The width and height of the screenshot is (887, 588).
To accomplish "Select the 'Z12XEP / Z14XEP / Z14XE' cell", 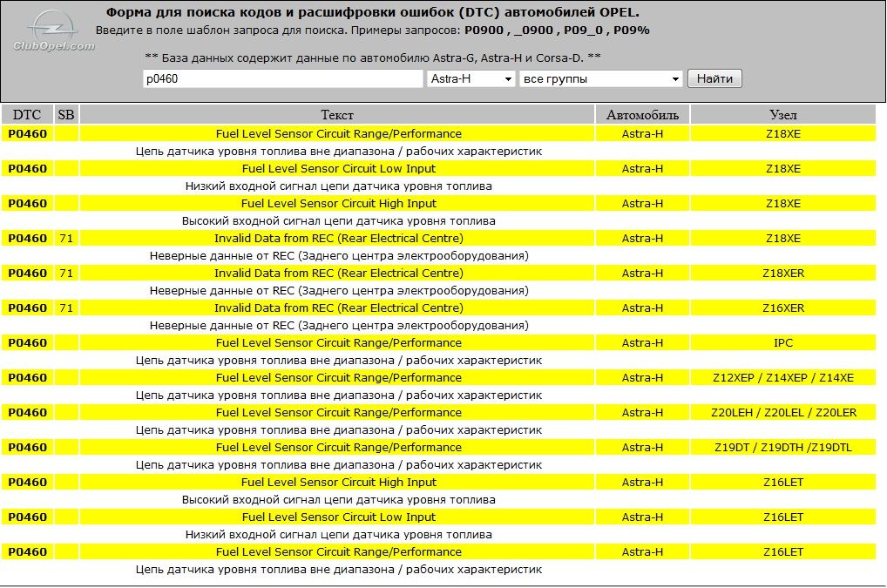I will click(x=783, y=378).
